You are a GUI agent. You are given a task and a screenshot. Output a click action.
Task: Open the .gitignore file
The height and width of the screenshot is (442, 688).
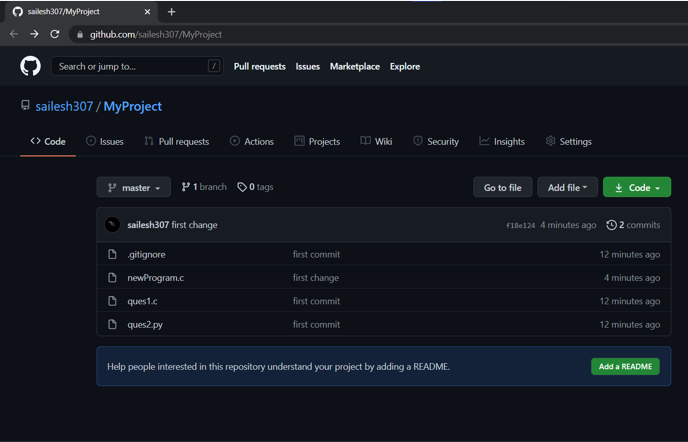pos(146,255)
